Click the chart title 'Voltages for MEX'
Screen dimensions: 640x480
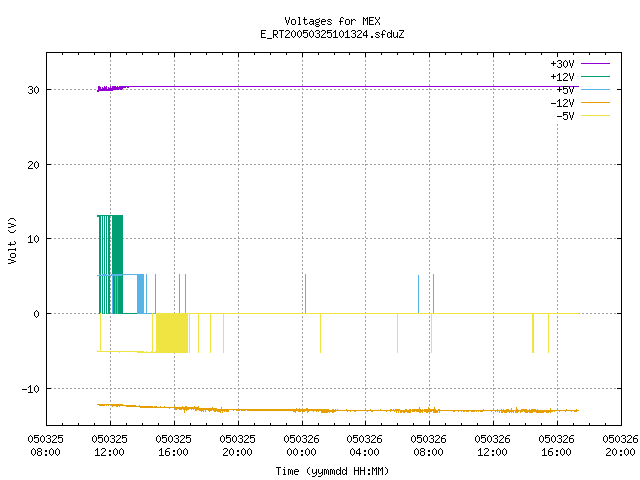point(332,21)
